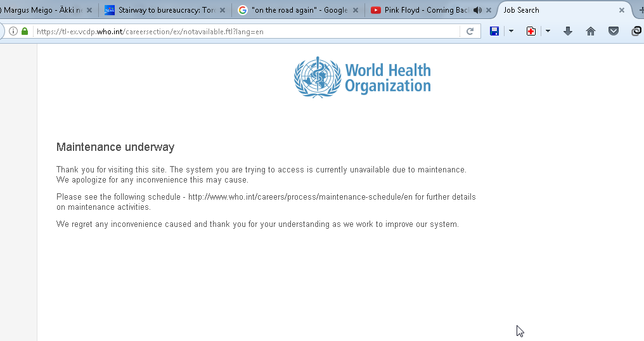The image size is (644, 341).
Task: Close the Stairway to bureaucracy tab
Action: [x=222, y=10]
